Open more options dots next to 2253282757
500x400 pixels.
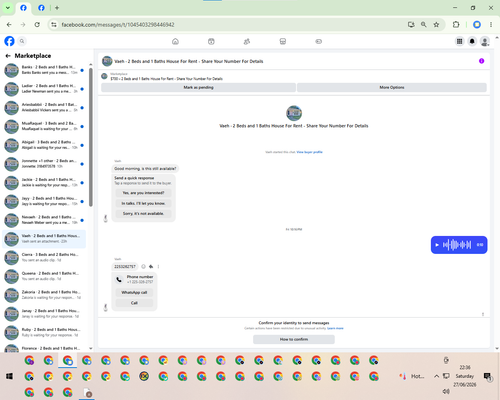(158, 266)
